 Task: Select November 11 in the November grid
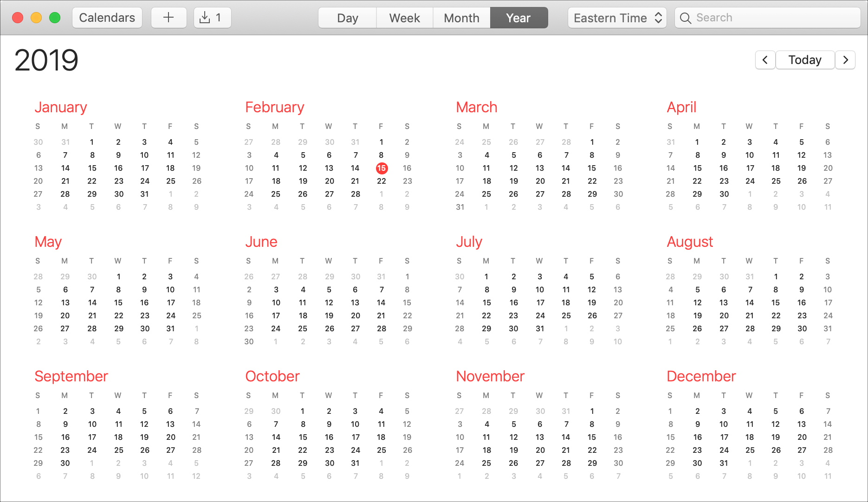(486, 437)
